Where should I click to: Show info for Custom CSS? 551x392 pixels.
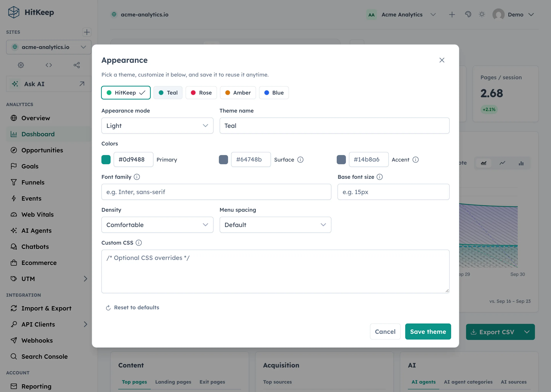(139, 243)
